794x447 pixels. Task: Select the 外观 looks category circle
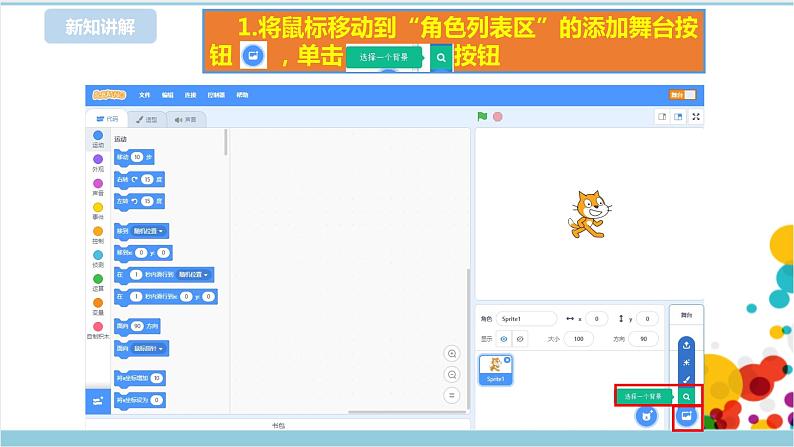click(98, 159)
